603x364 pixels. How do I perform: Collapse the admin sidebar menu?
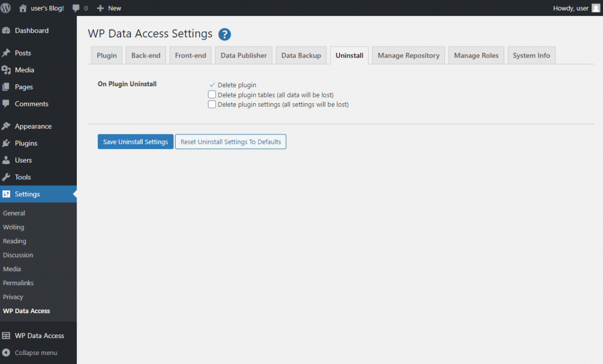(x=30, y=352)
